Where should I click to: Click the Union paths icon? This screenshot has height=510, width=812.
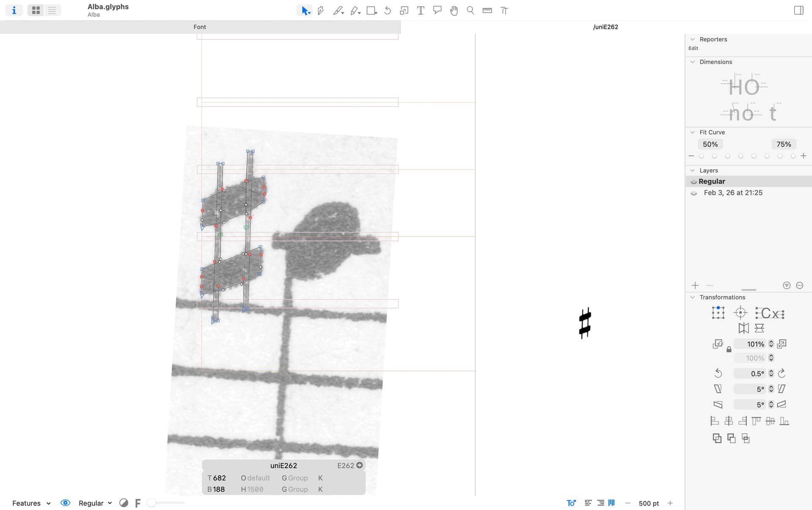coord(717,438)
